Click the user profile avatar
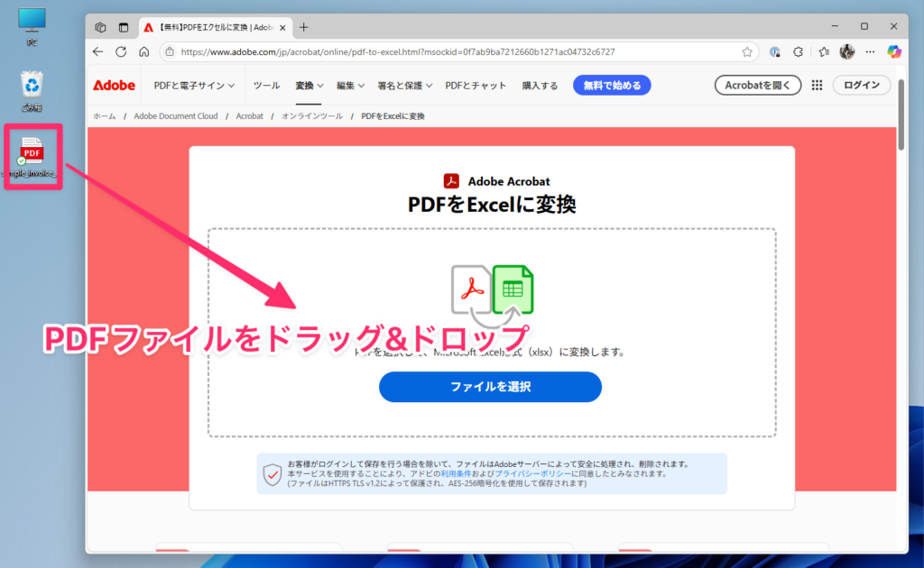Image resolution: width=924 pixels, height=568 pixels. tap(846, 51)
